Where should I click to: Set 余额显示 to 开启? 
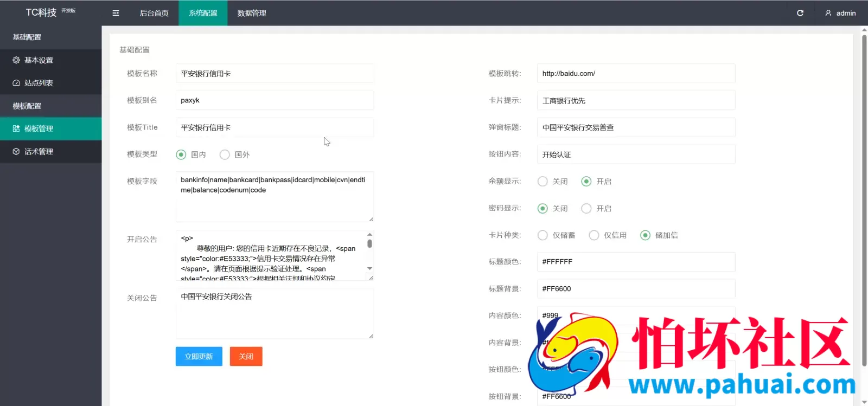click(586, 182)
